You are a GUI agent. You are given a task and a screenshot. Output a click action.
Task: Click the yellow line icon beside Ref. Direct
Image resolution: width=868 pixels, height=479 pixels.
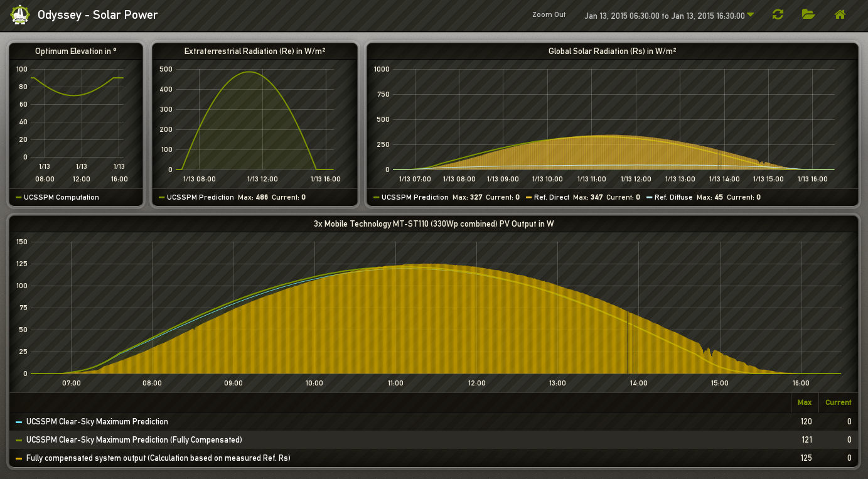(528, 198)
